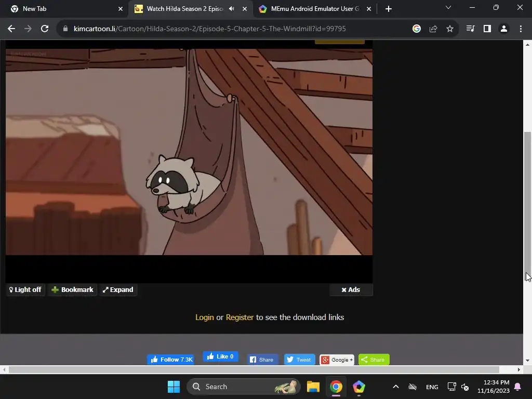Hide the Ads
Image resolution: width=532 pixels, height=399 pixels.
pyautogui.click(x=351, y=290)
